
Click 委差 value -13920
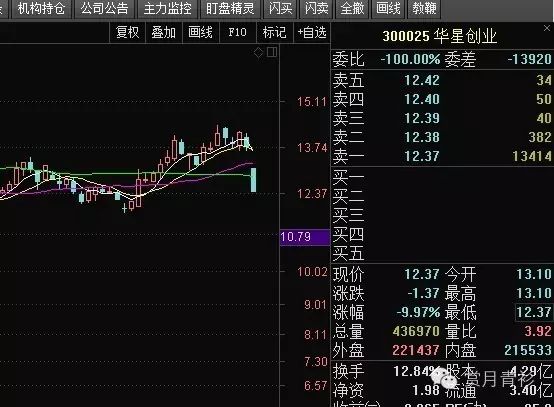pyautogui.click(x=529, y=59)
